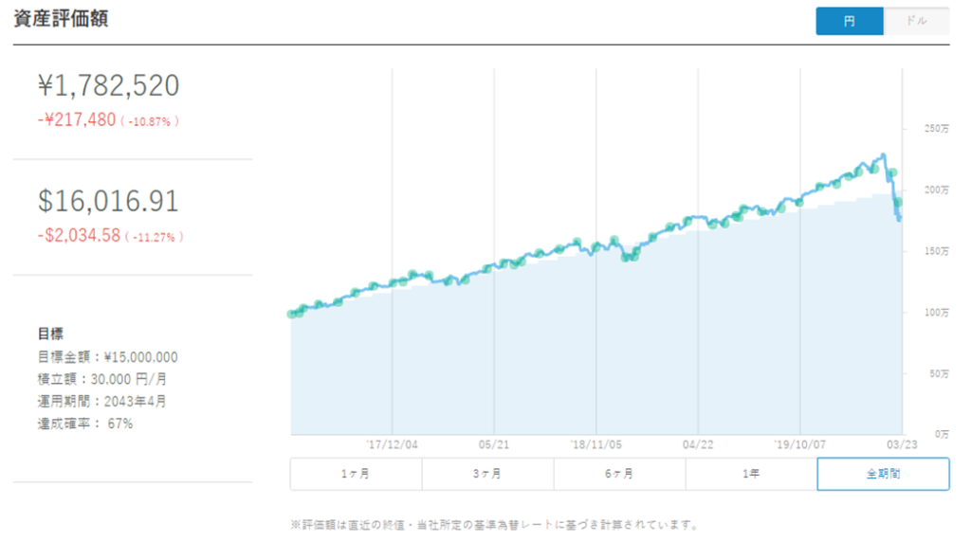This screenshot has width=971, height=560.
Task: Switch currency display to 円
Action: point(849,21)
